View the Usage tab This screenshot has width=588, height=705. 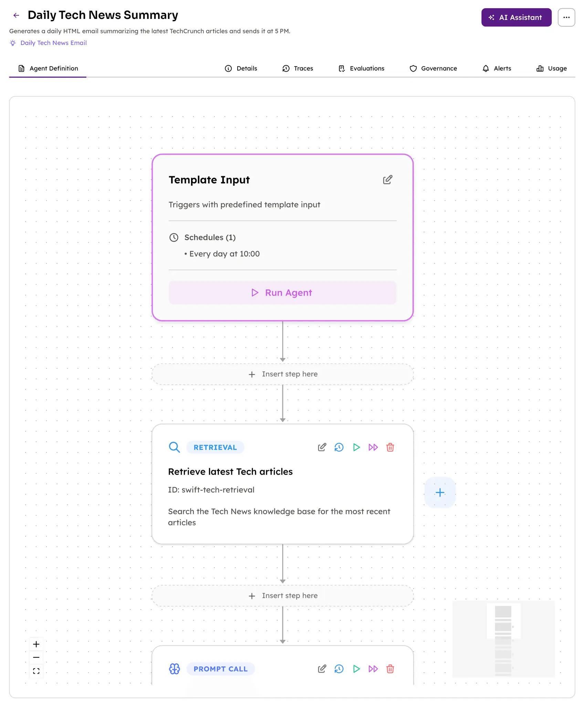pyautogui.click(x=552, y=69)
